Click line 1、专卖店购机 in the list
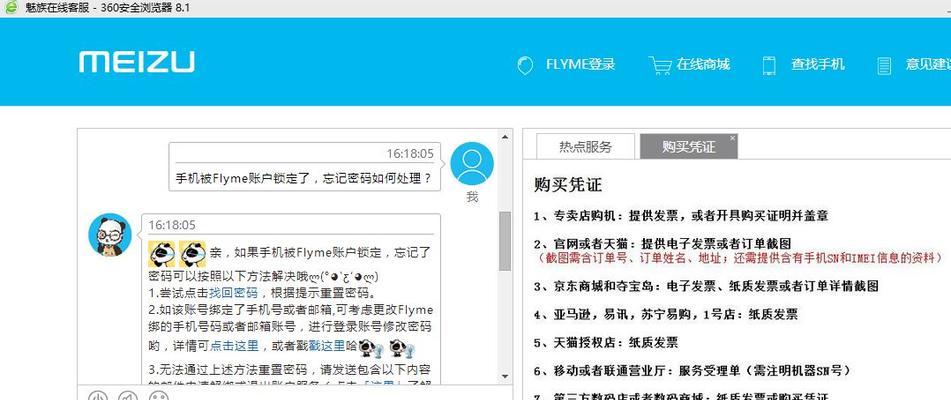 (x=681, y=215)
